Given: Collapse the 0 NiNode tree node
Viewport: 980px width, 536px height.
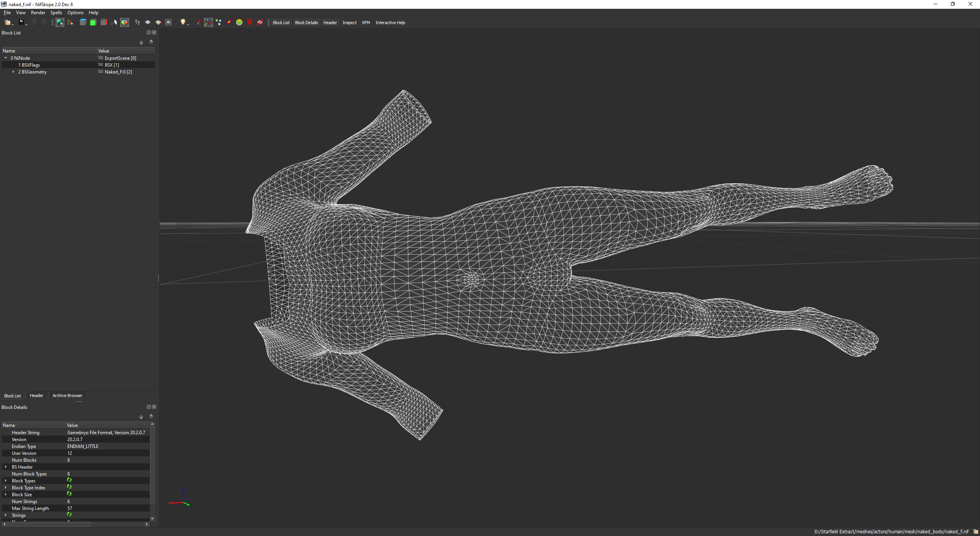Looking at the screenshot, I should (6, 58).
